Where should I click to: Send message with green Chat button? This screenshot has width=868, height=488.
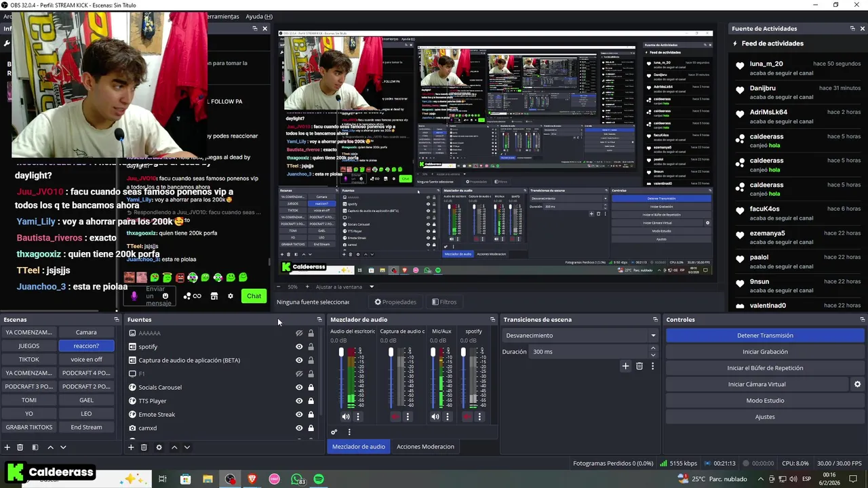(x=254, y=296)
